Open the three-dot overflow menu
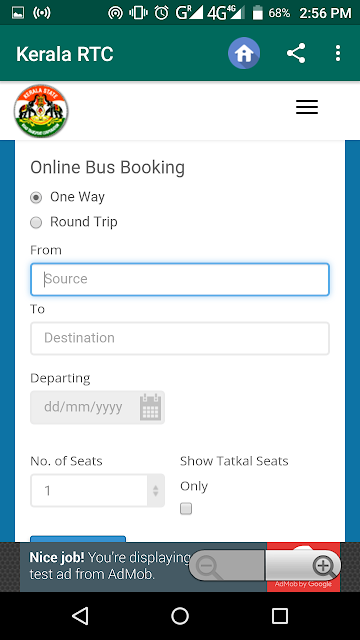The image size is (360, 640). [x=338, y=53]
